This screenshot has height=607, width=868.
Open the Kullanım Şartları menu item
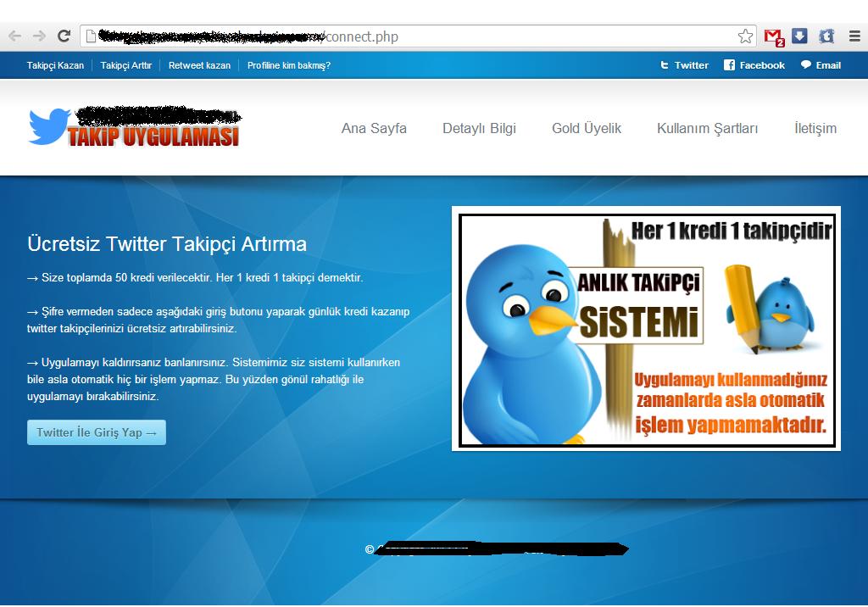coord(708,129)
